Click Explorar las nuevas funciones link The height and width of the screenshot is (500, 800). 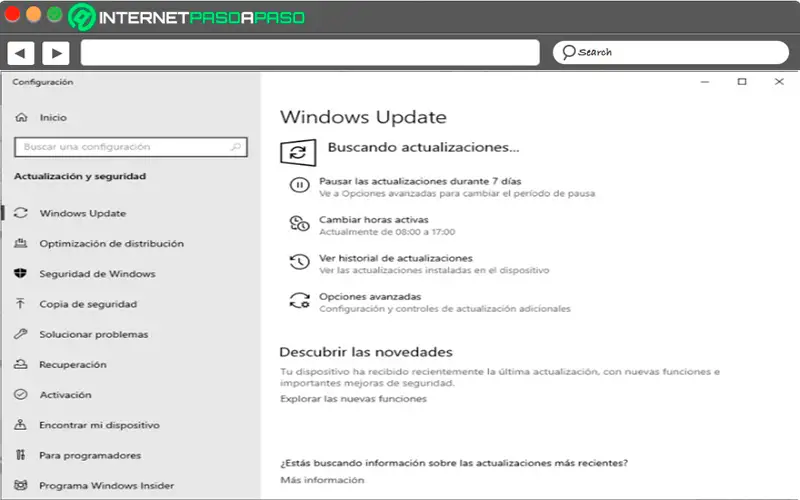(x=353, y=398)
